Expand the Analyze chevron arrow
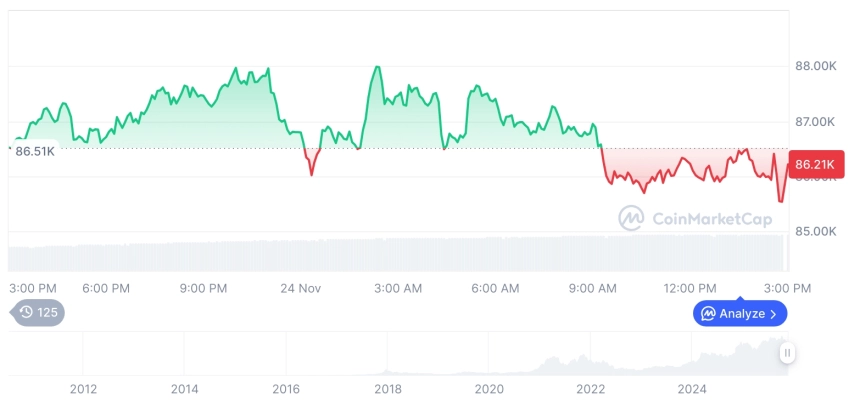 (x=773, y=314)
